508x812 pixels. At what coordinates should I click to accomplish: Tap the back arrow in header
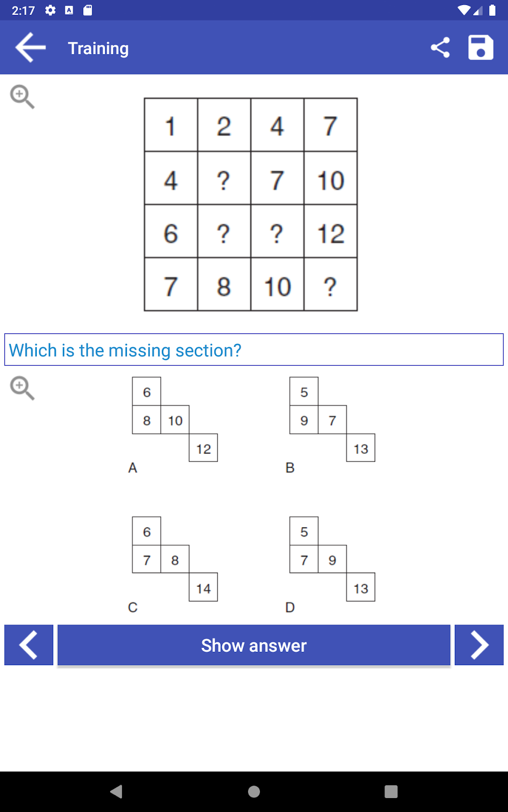(30, 48)
